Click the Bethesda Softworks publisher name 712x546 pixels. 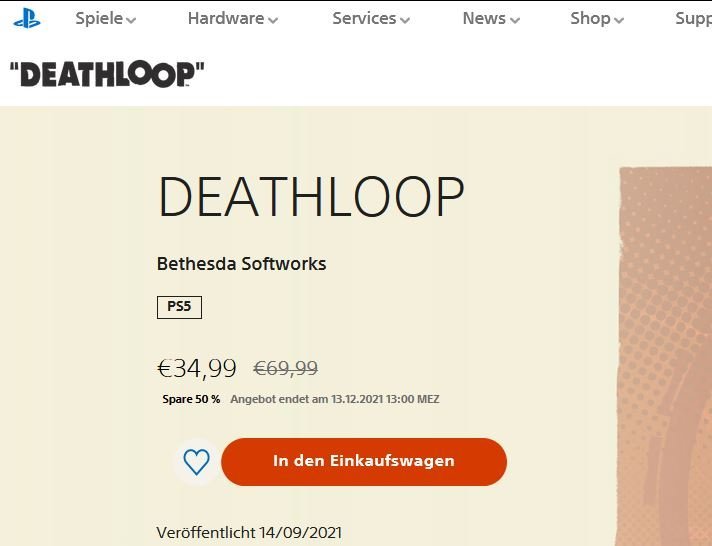[x=242, y=264]
